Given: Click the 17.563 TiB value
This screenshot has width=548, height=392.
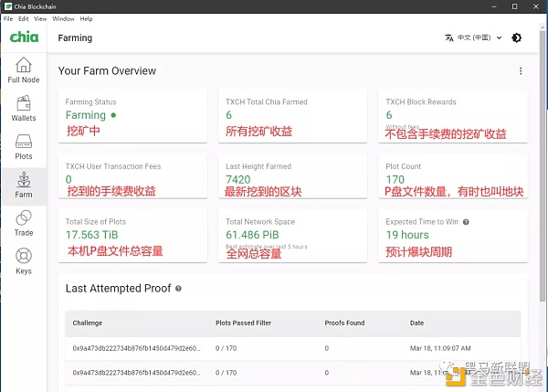Looking at the screenshot, I should (92, 235).
